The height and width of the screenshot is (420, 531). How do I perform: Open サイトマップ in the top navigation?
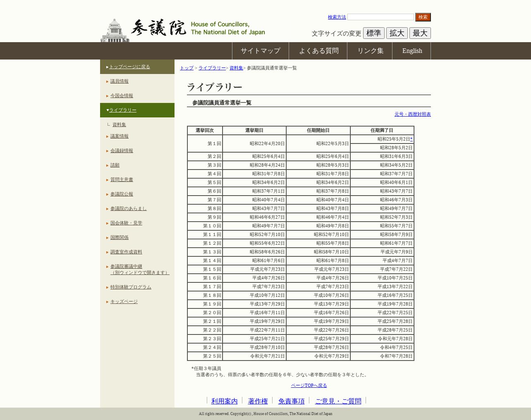pos(261,51)
